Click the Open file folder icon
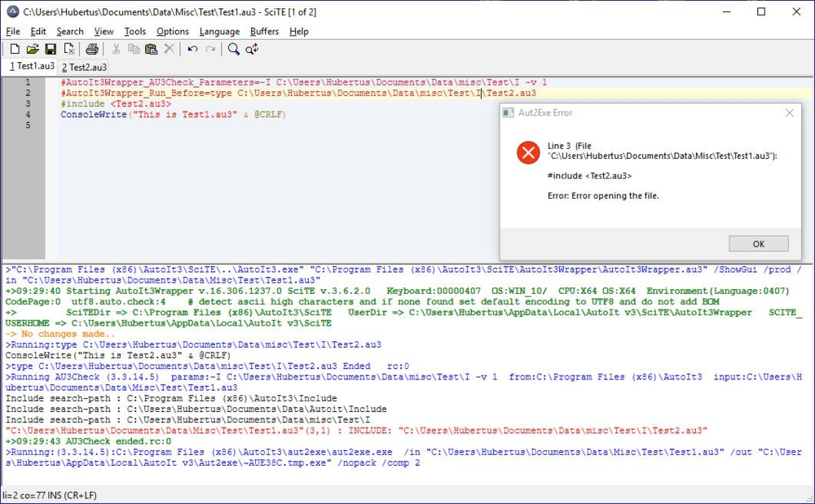 [x=33, y=50]
